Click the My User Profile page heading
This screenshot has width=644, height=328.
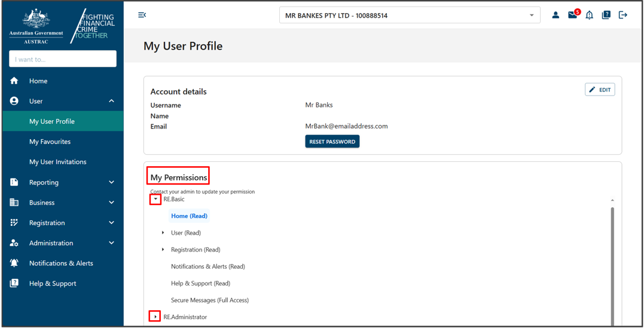tap(183, 46)
